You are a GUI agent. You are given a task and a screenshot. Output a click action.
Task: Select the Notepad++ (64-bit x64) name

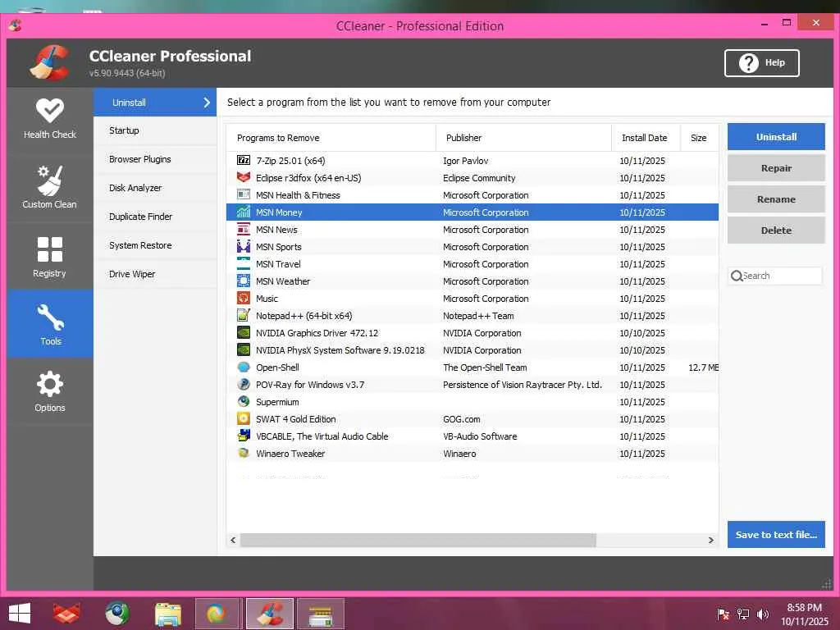(304, 316)
